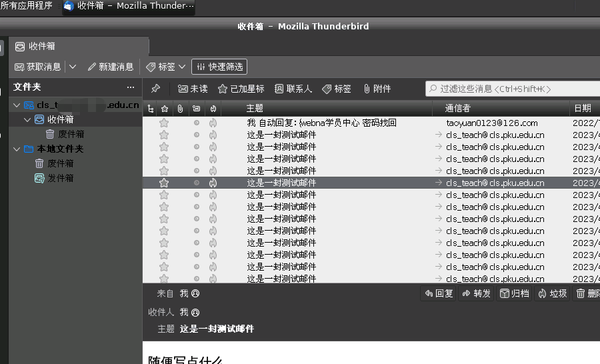Viewport: 600px width, 364px height.
Task: Click the bold subject 这是一封测试邮件 in the message header
Action: (217, 329)
